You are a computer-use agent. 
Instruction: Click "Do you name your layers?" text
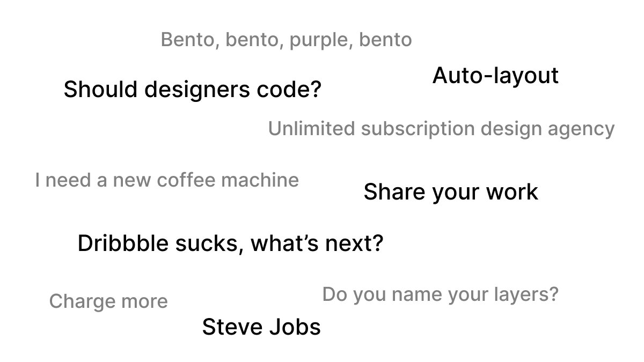(x=440, y=294)
